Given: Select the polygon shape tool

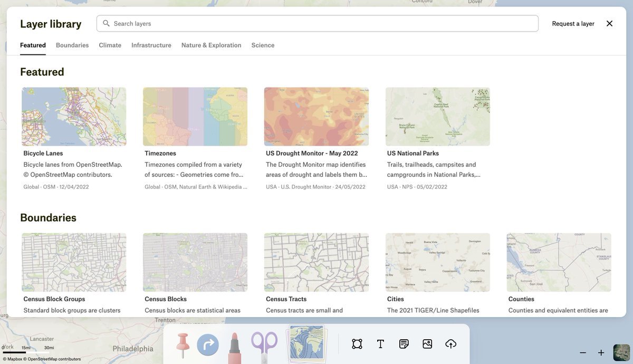Looking at the screenshot, I should pyautogui.click(x=357, y=344).
